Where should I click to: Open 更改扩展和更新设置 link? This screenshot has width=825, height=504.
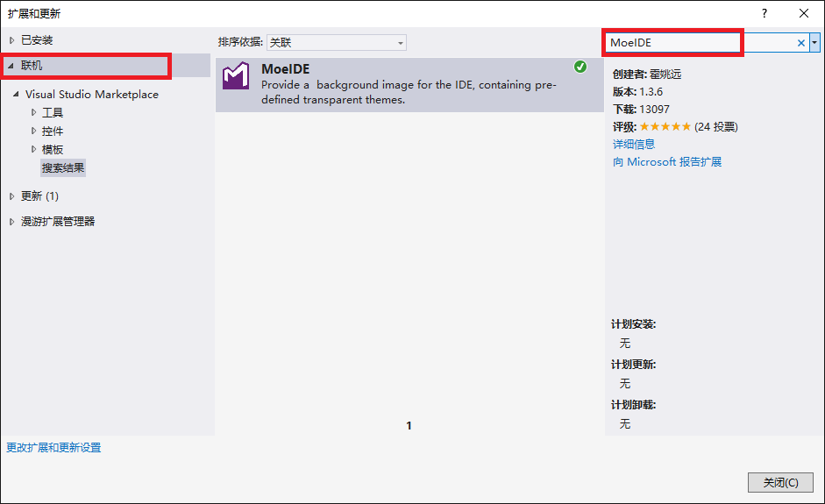pyautogui.click(x=53, y=448)
